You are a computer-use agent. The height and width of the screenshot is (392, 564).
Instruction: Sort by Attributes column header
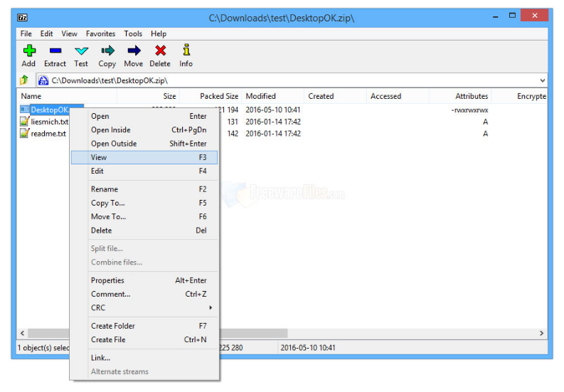(x=460, y=96)
